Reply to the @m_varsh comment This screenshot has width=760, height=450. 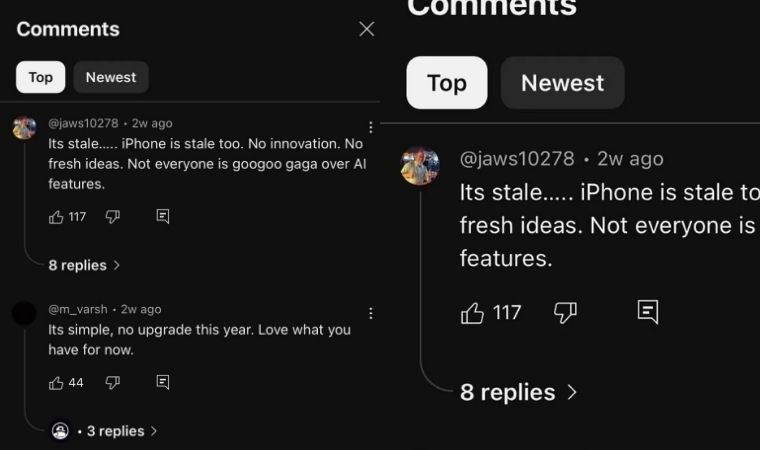coord(163,382)
